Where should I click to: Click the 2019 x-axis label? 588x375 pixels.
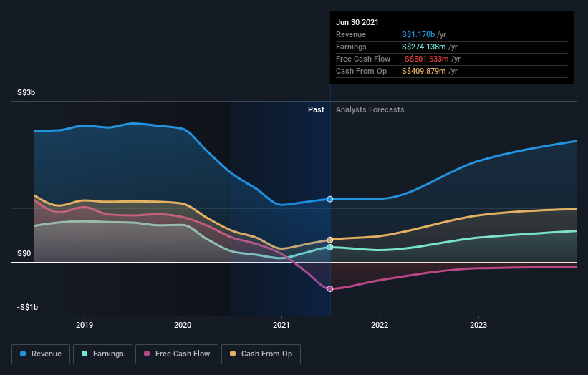[85, 325]
